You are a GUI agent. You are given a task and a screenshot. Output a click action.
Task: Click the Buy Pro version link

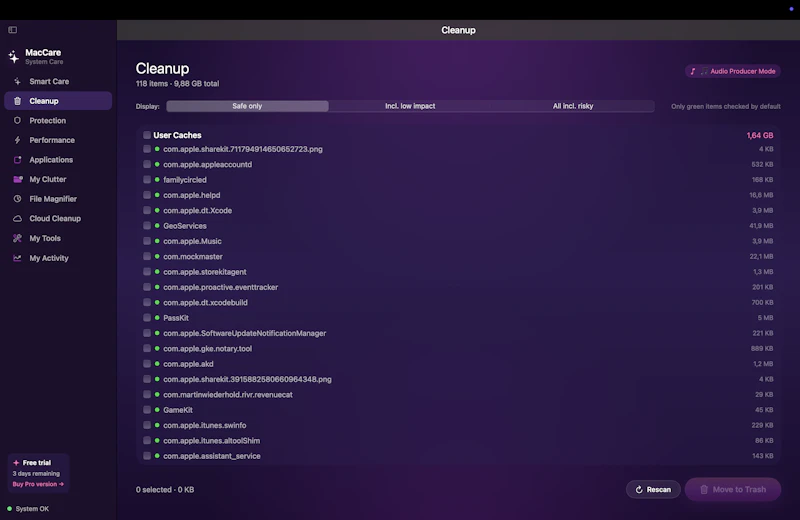click(38, 484)
